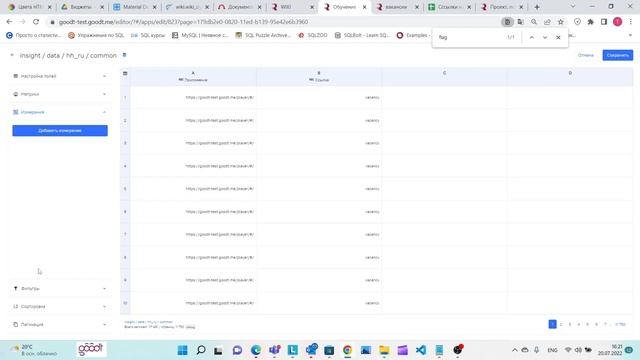Close the find-in-page bar
The height and width of the screenshot is (360, 640).
pos(558,37)
